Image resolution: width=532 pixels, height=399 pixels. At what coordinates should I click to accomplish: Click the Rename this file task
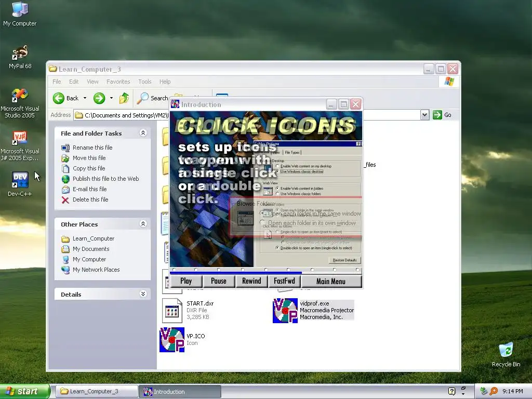point(92,148)
